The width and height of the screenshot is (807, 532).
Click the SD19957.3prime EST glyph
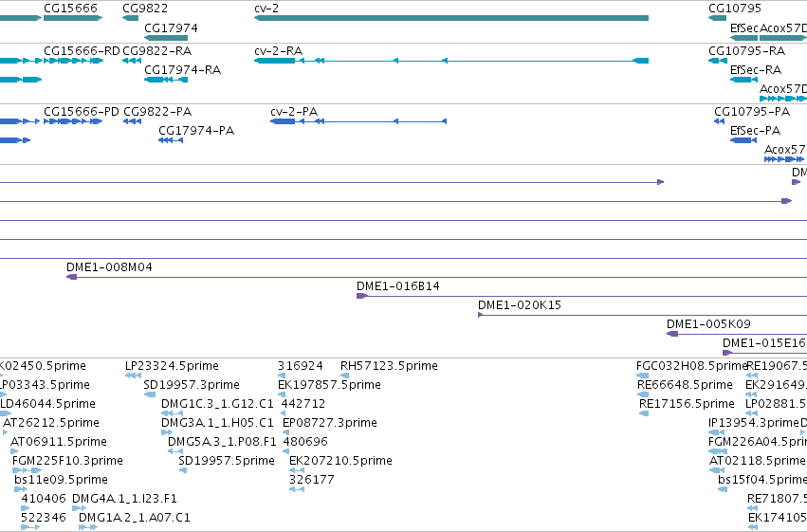pos(150,394)
